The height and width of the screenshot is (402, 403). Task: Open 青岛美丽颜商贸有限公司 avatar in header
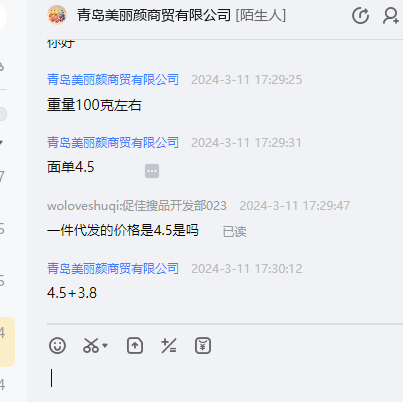(57, 15)
